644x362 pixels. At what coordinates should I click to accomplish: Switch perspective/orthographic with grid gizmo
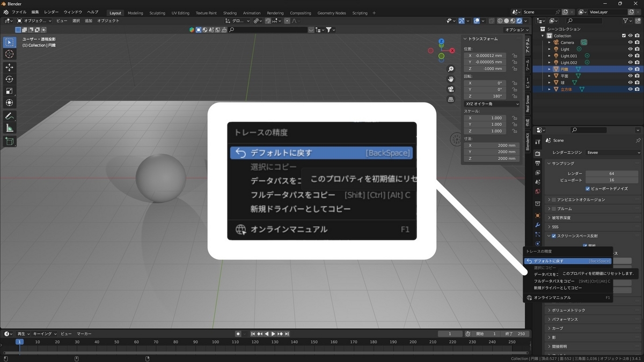pyautogui.click(x=451, y=99)
